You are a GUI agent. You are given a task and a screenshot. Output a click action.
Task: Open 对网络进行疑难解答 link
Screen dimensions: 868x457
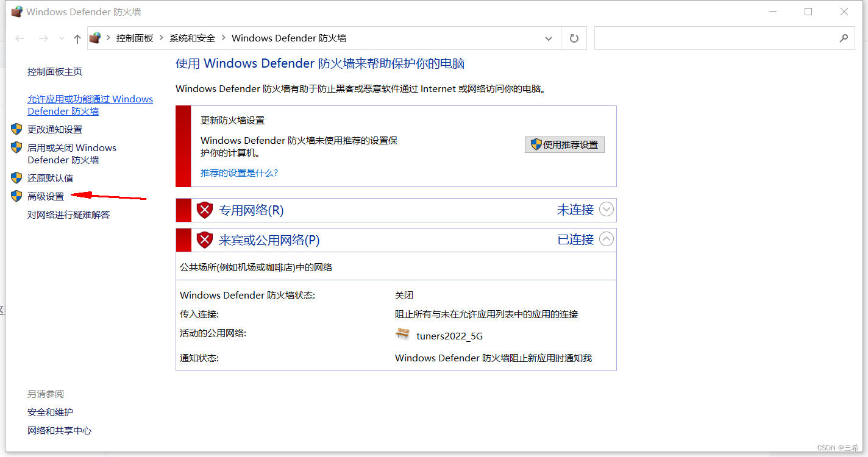(68, 214)
